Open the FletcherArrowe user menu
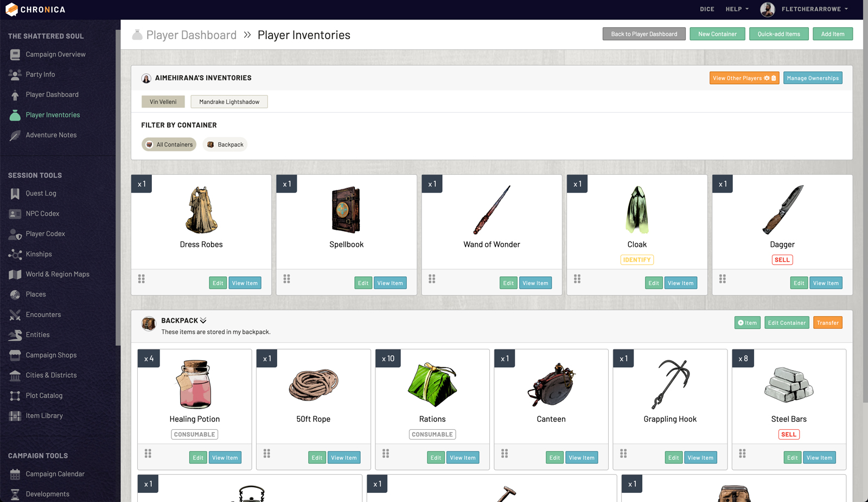 tap(814, 9)
